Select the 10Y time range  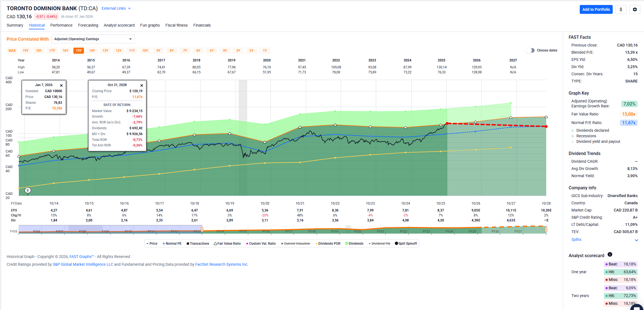click(x=145, y=51)
